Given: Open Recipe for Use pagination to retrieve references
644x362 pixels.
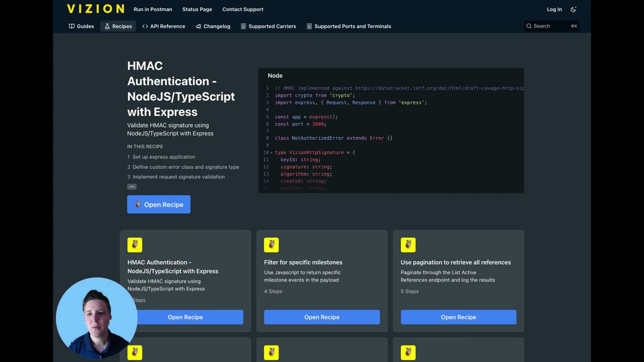Looking at the screenshot, I should point(458,317).
